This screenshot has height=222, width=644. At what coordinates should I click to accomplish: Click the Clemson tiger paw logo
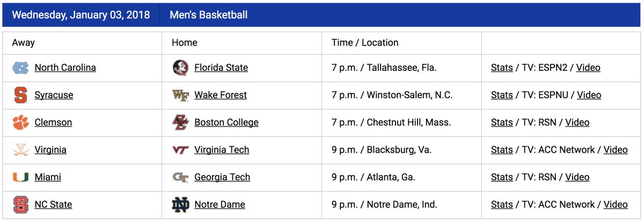[x=20, y=122]
